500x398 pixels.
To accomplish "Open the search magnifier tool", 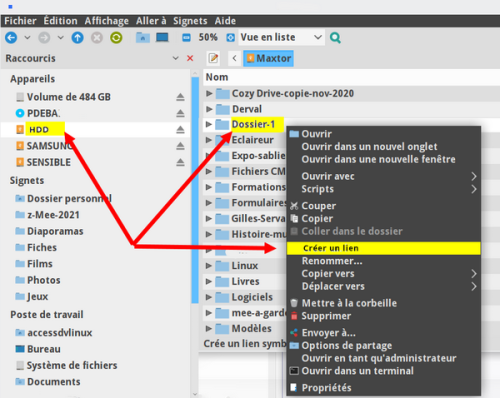I will click(x=335, y=37).
